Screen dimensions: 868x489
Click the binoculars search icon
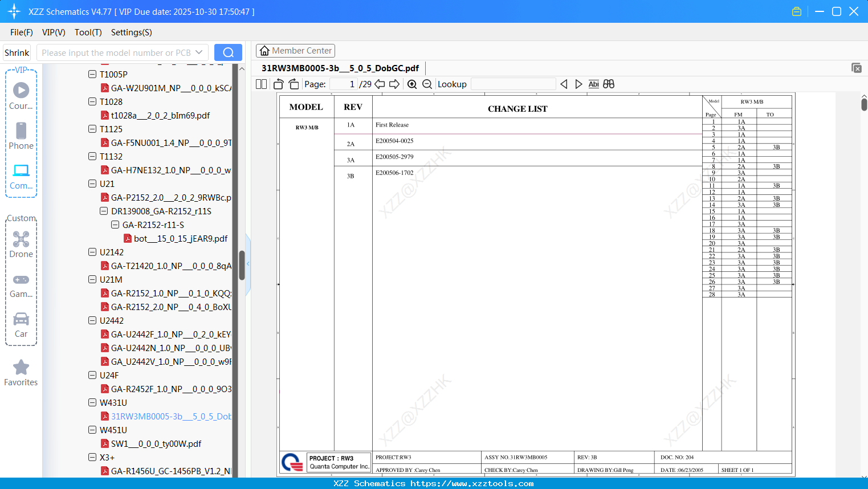609,84
